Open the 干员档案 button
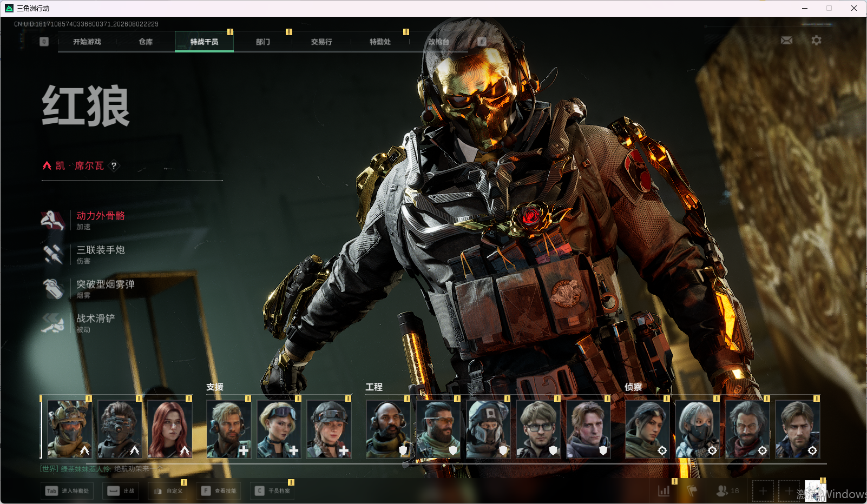 (273, 491)
